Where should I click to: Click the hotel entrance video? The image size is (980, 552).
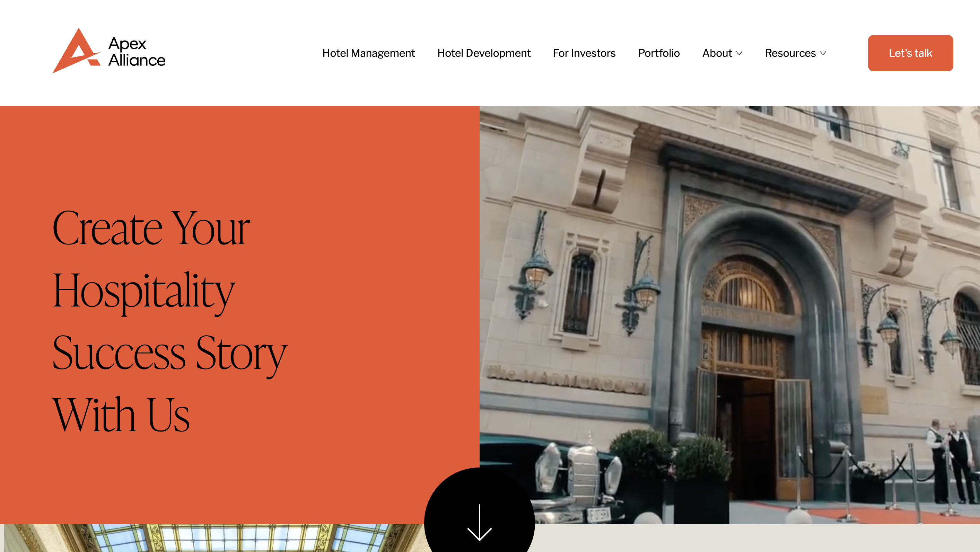coord(729,315)
